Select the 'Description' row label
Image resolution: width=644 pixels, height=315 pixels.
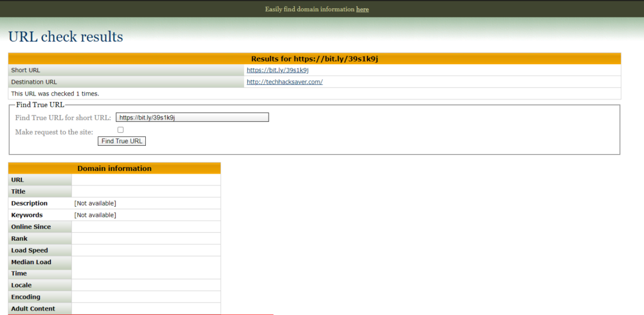29,203
